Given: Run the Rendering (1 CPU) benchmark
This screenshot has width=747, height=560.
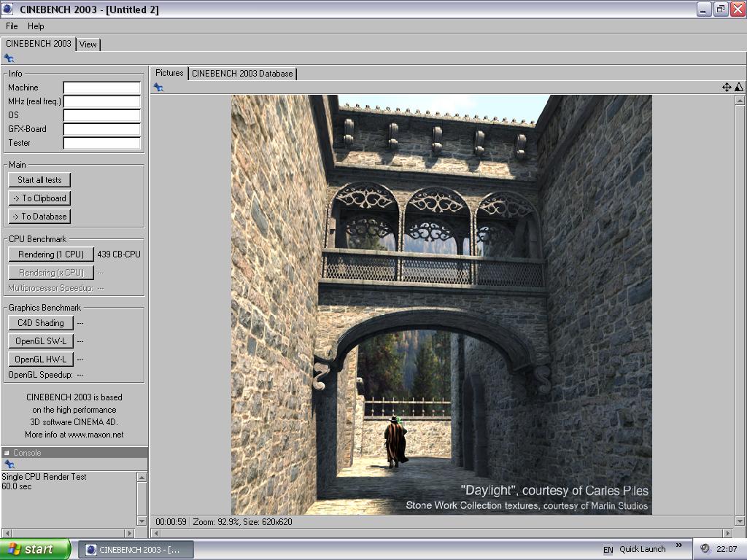Looking at the screenshot, I should (x=51, y=254).
